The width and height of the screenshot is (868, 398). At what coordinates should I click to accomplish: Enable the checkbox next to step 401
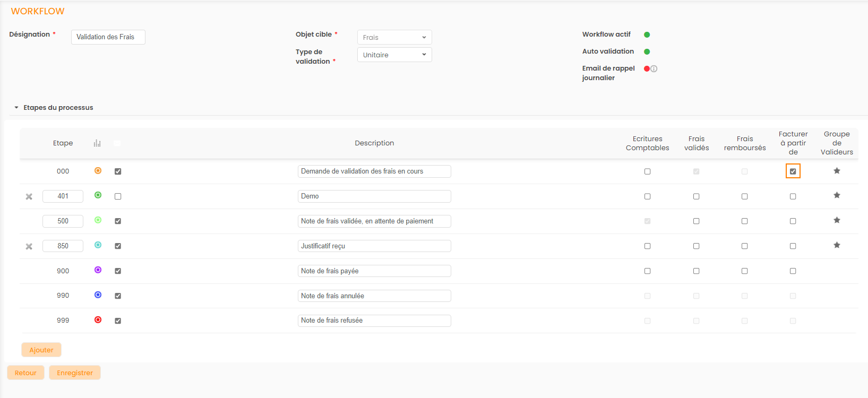pyautogui.click(x=118, y=196)
